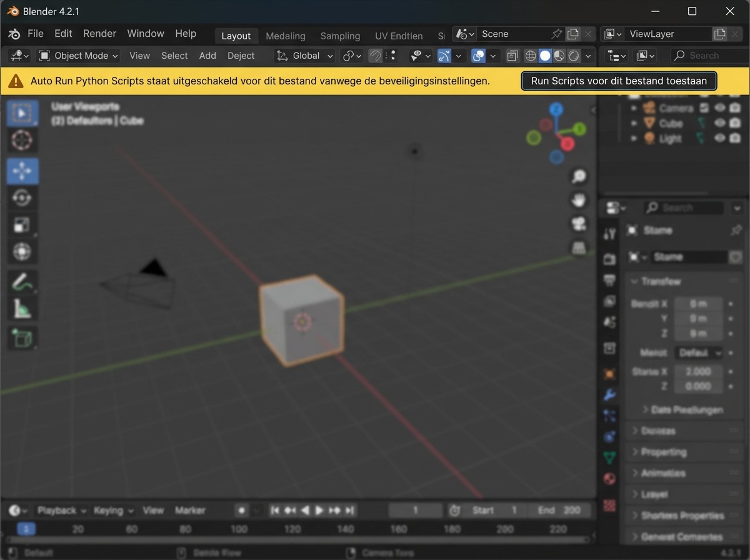Select the Scale tool
Image resolution: width=750 pixels, height=560 pixels.
point(22,225)
